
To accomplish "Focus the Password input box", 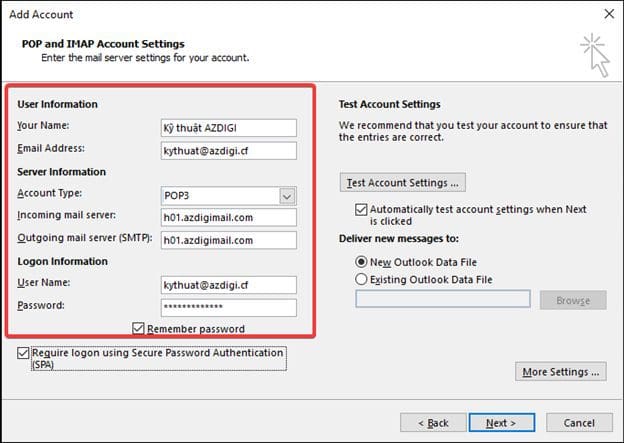I will tap(228, 307).
